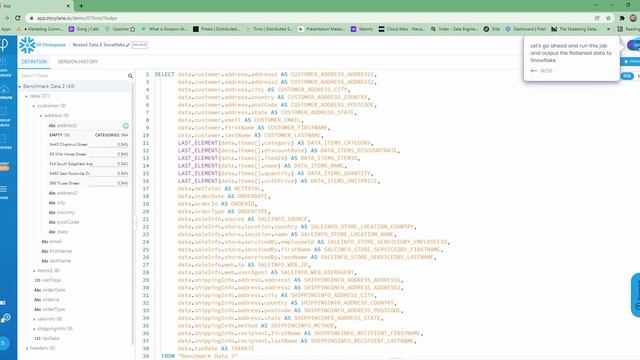Expand the saleInfo tree node
This screenshot has width=640, height=360.
(34, 319)
